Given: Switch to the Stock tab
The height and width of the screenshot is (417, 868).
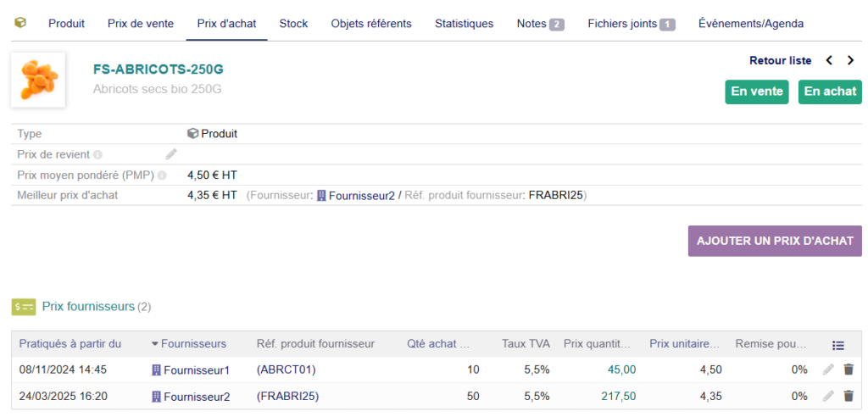Looking at the screenshot, I should [x=293, y=24].
